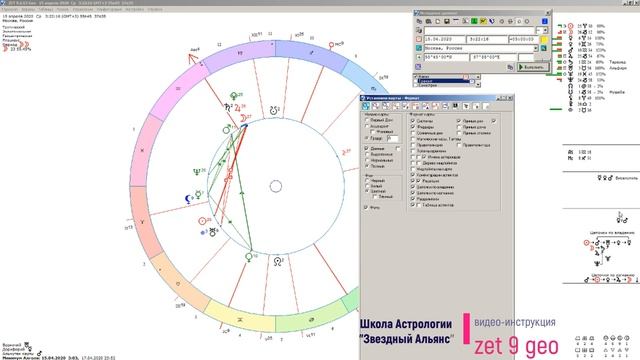The height and width of the screenshot is (360, 640).
Task: Click the yellow toolbar icon beside the green one
Action: (483, 21)
